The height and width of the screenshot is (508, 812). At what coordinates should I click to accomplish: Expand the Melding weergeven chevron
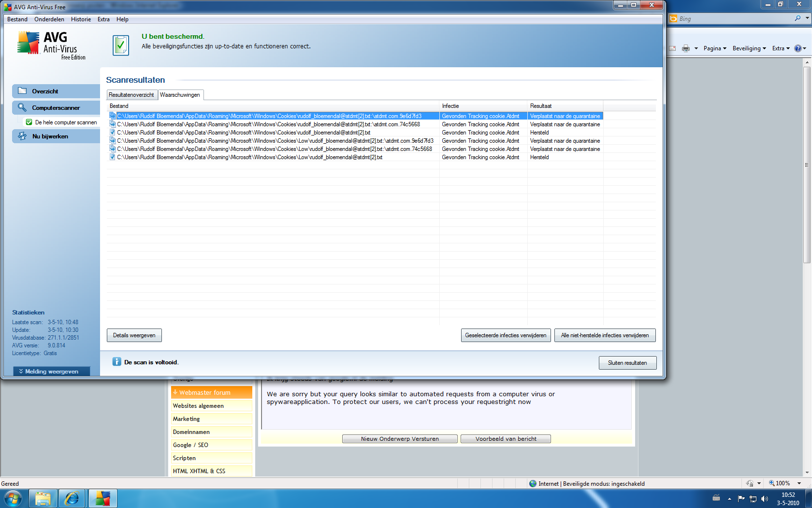(21, 371)
